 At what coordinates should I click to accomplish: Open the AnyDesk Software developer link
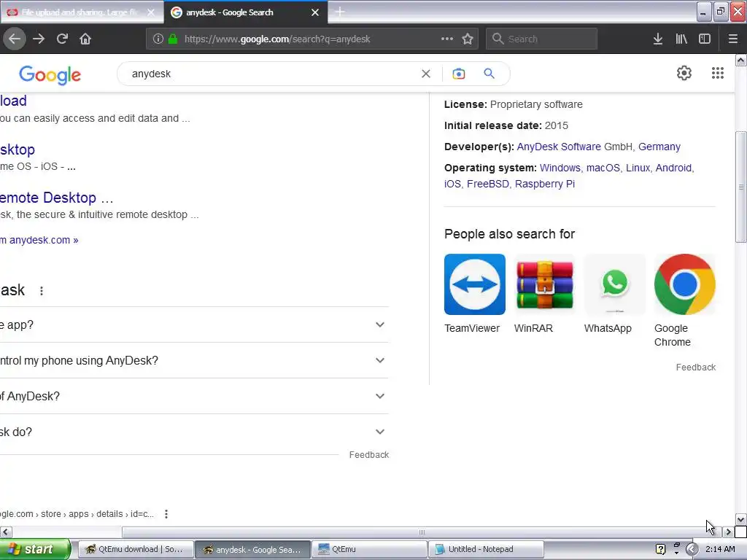tap(559, 147)
